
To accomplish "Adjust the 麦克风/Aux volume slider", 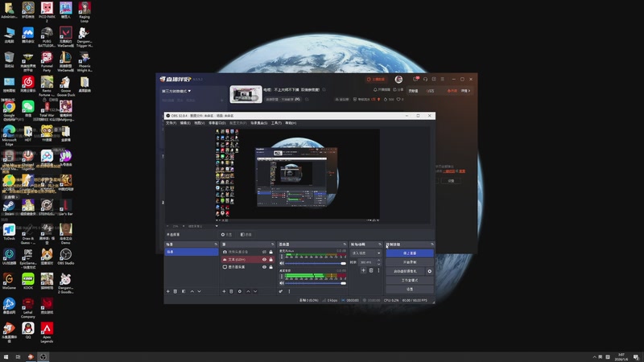I will pyautogui.click(x=316, y=264).
